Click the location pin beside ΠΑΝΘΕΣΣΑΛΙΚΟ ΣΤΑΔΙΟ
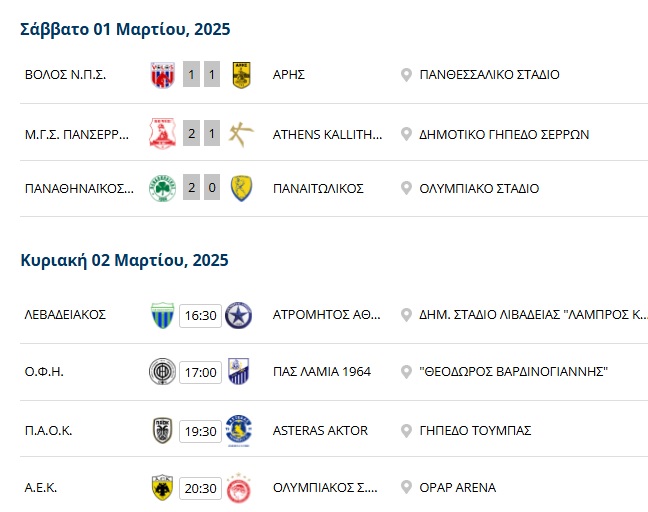 406,75
